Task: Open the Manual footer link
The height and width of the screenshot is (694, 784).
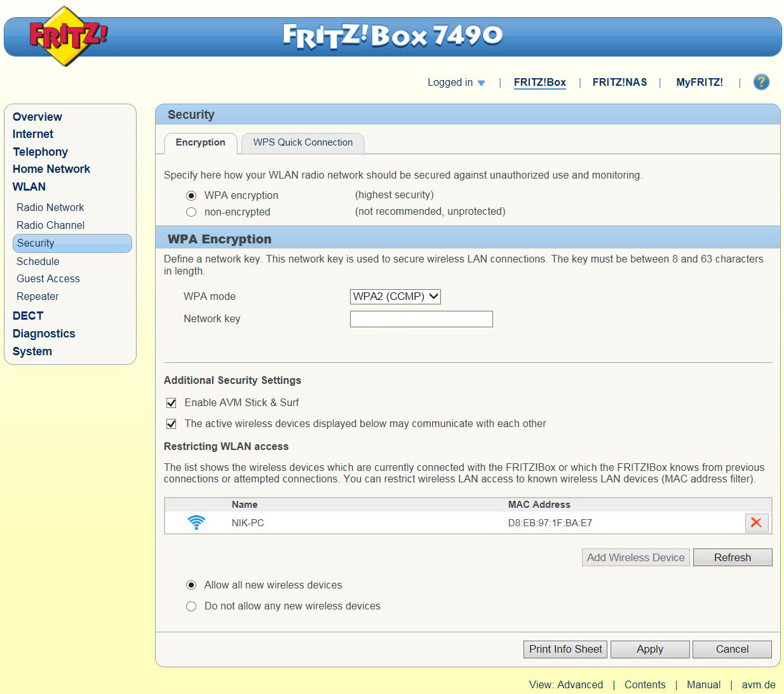Action: tap(704, 684)
